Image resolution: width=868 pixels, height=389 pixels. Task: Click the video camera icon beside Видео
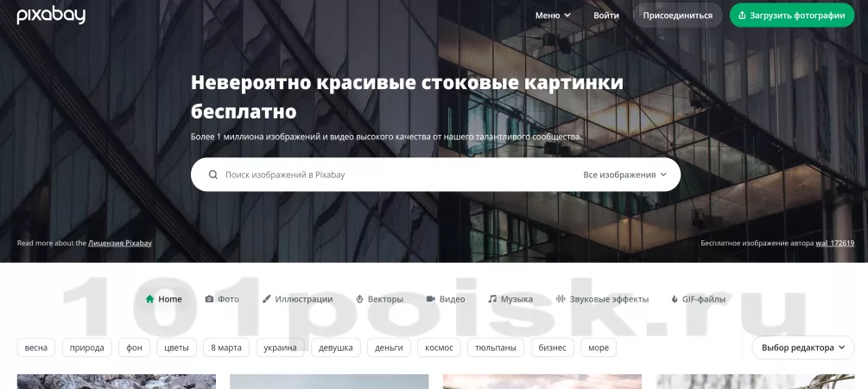pyautogui.click(x=430, y=299)
